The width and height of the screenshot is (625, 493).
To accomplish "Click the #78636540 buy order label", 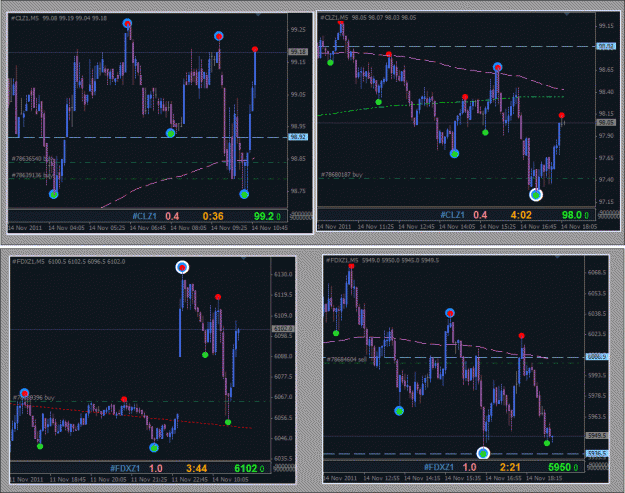I will click(x=32, y=159).
